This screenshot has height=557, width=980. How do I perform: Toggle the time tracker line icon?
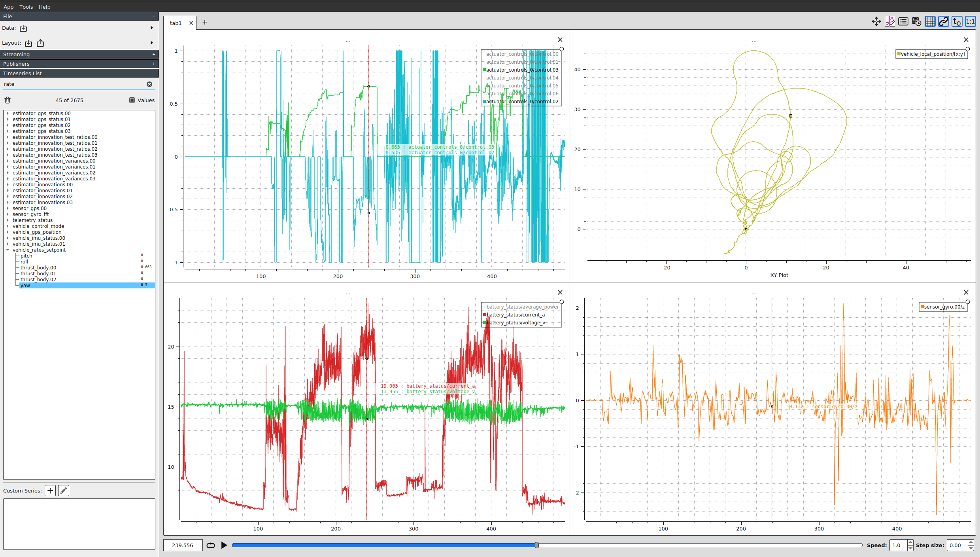click(889, 21)
